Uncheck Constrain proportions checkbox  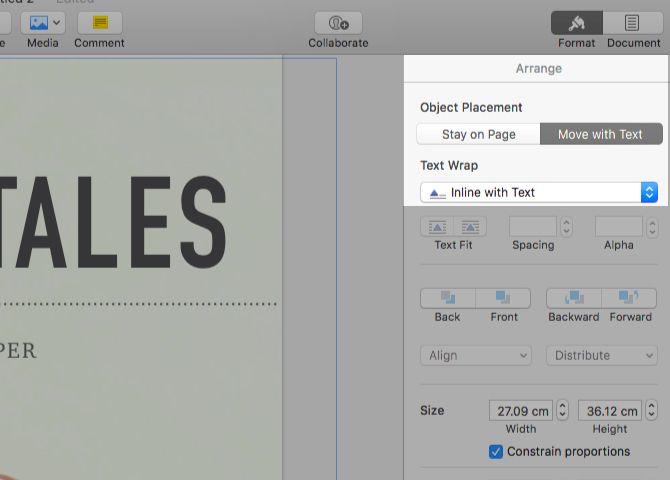click(496, 451)
